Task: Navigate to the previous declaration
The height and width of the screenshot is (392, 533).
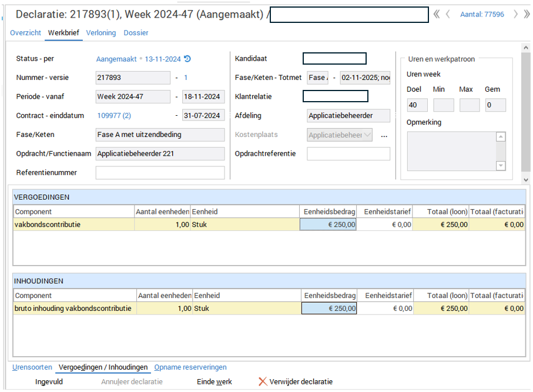Action: [448, 15]
